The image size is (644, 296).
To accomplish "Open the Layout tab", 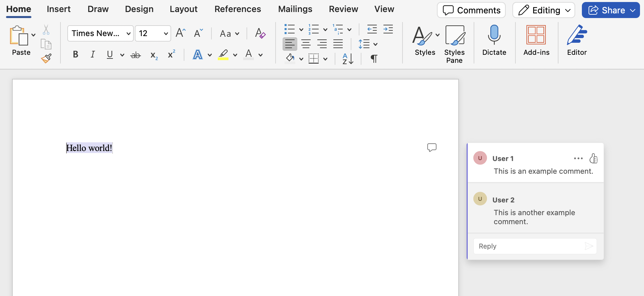I will (x=183, y=9).
